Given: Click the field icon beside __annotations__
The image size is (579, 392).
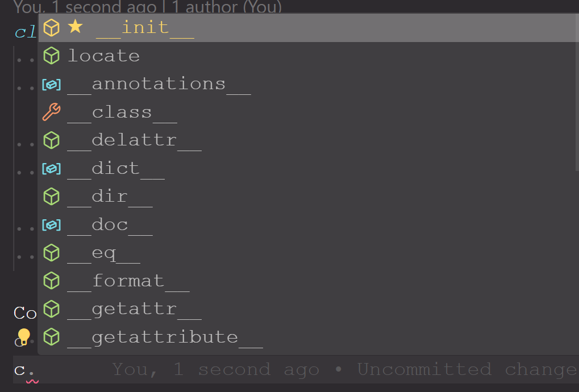Looking at the screenshot, I should coord(51,84).
